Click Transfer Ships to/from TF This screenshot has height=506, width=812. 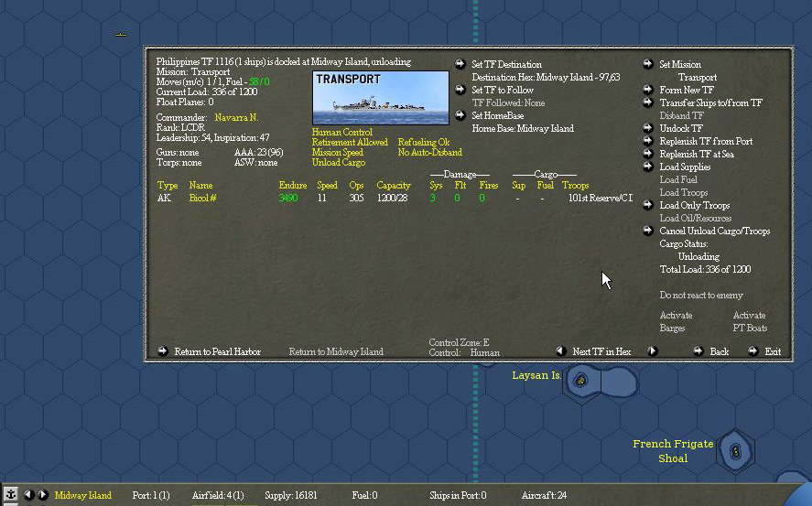click(x=710, y=103)
